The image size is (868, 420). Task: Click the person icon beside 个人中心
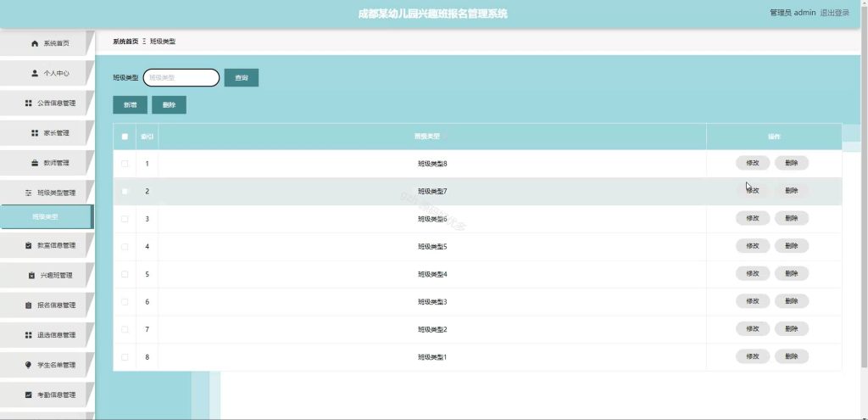(x=35, y=73)
